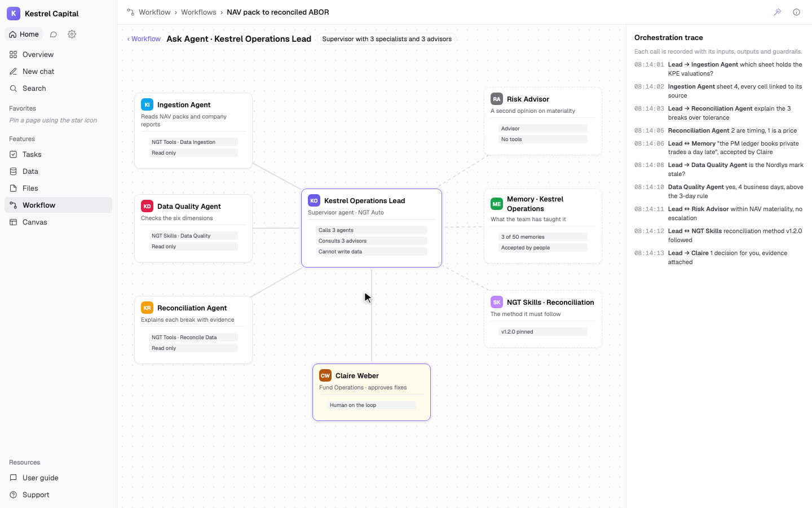Click the KD Data Quality Agent badge
Screen dimensions: 812x508
pos(147,206)
